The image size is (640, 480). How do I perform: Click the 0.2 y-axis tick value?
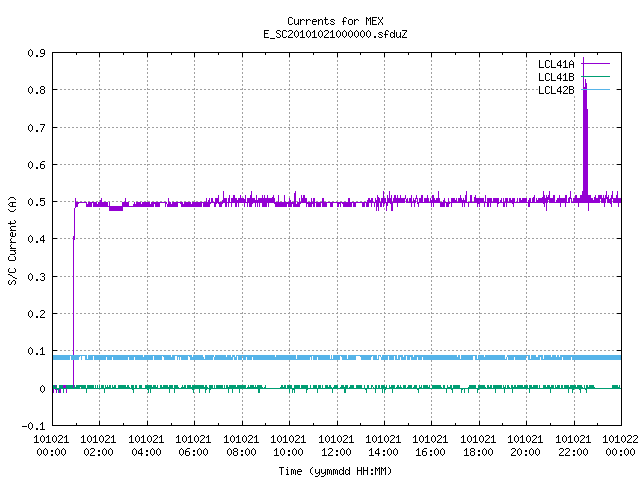36,314
